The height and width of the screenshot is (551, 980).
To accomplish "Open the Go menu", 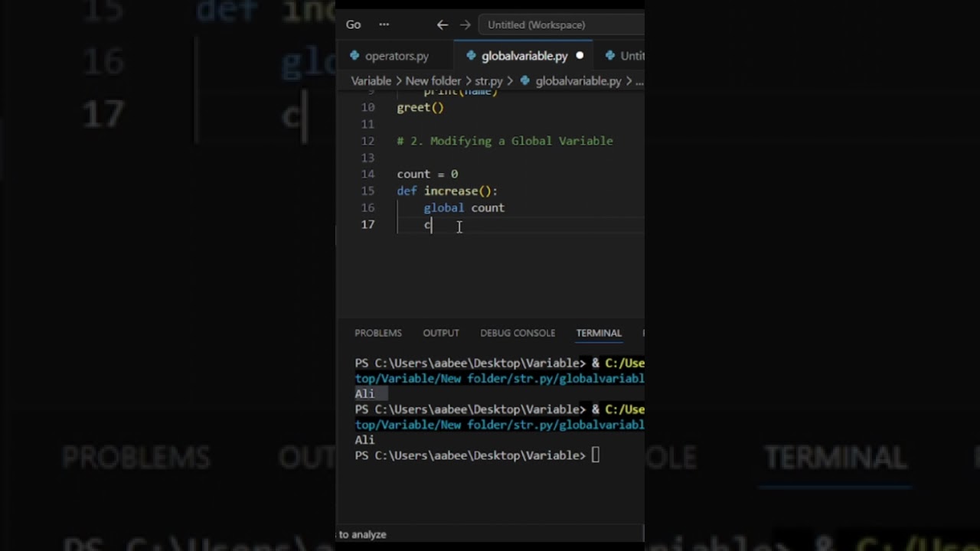I will (x=353, y=24).
